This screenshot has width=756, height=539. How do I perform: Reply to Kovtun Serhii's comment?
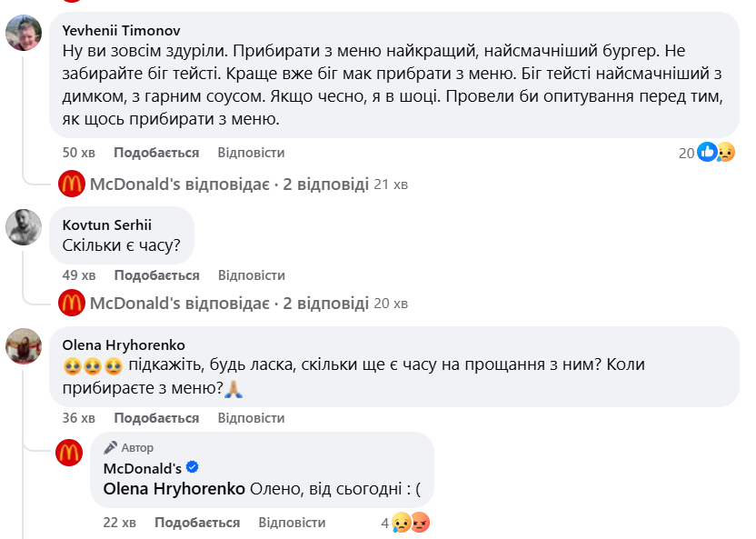[251, 275]
